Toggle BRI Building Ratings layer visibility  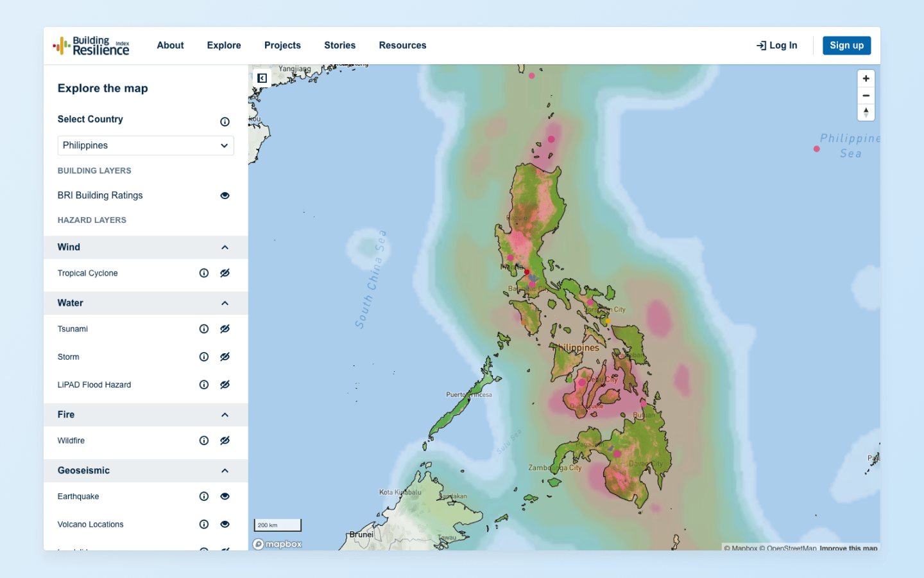pyautogui.click(x=225, y=196)
